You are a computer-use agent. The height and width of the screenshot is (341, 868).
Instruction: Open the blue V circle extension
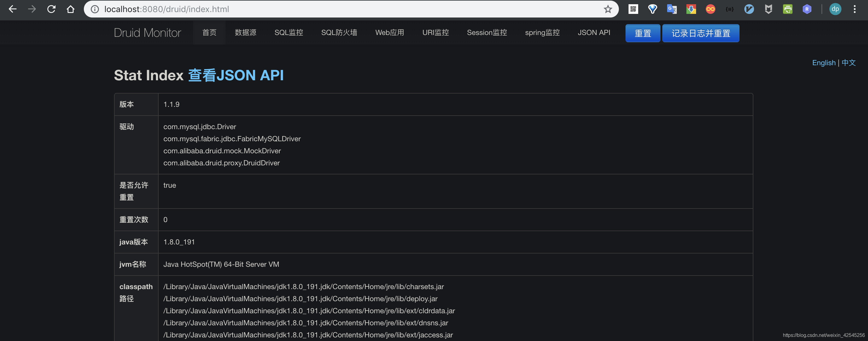(x=749, y=9)
